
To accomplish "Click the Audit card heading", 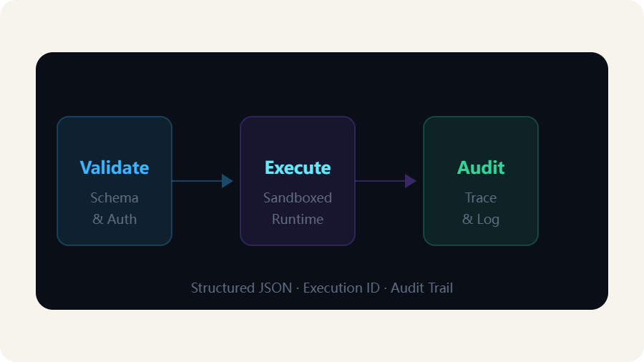I will pos(481,167).
